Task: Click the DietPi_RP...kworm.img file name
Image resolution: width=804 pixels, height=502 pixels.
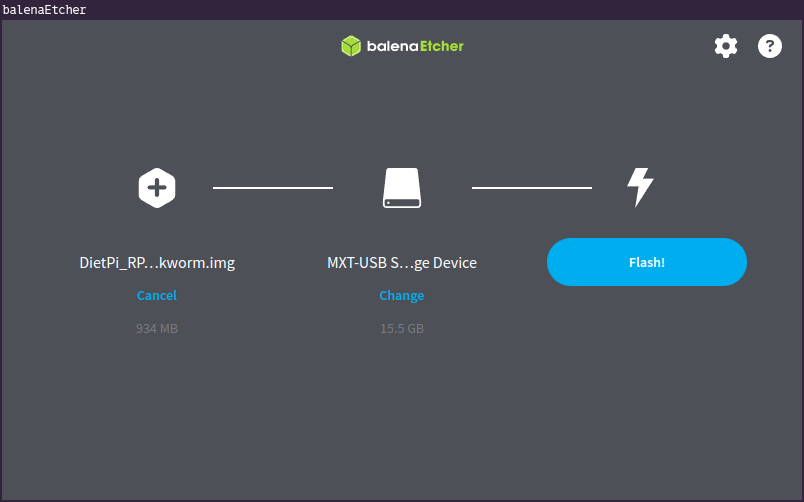Action: point(157,263)
